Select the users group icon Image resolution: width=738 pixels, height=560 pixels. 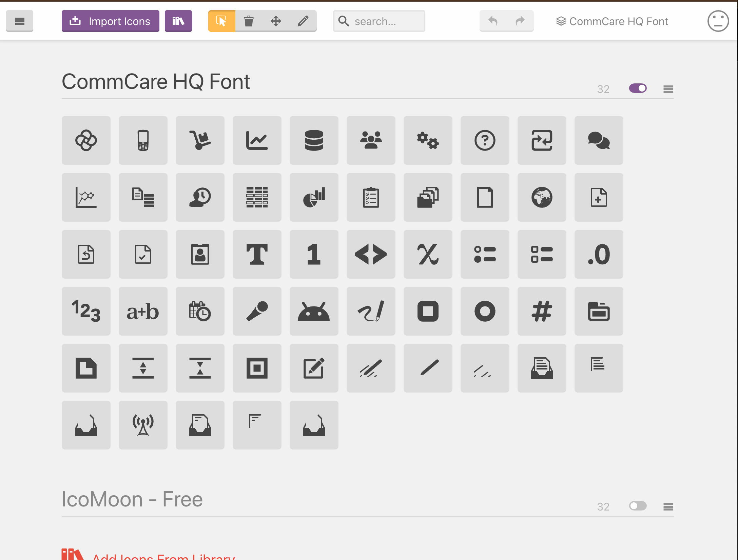[371, 140]
